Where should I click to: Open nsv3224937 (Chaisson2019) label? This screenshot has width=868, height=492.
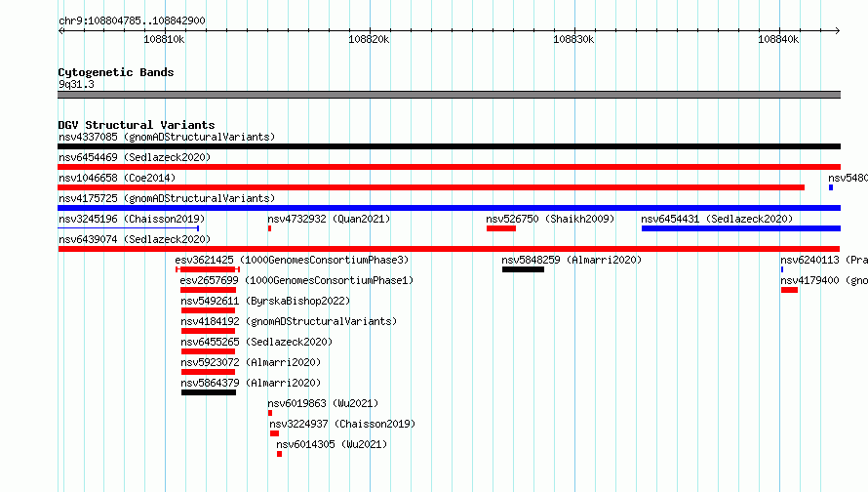click(342, 424)
